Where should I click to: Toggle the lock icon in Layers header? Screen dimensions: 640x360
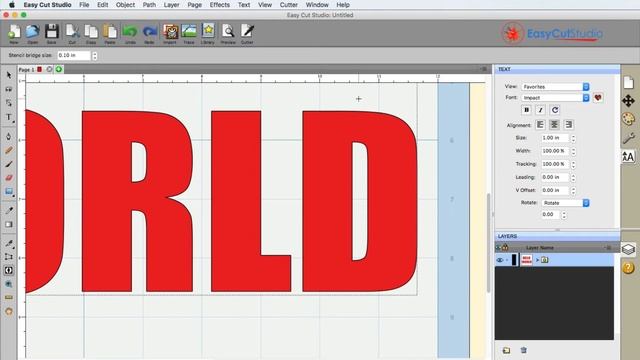505,247
